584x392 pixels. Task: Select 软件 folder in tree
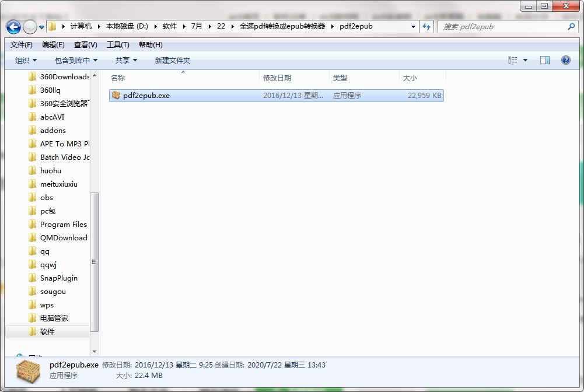click(x=48, y=331)
